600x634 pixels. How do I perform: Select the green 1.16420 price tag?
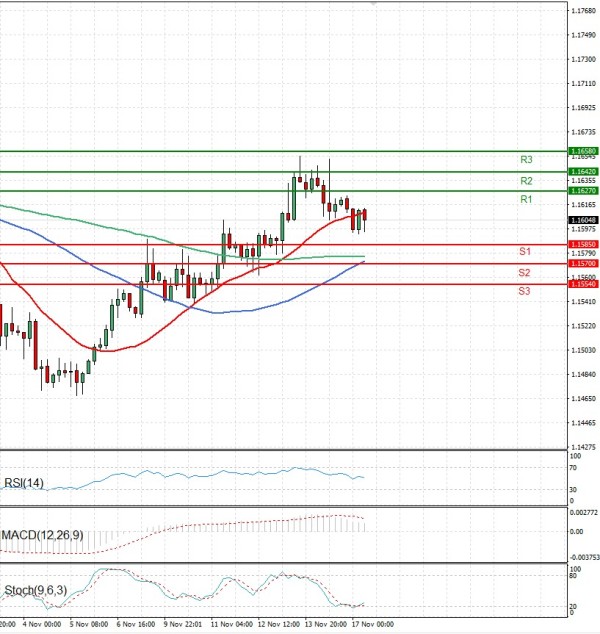583,172
